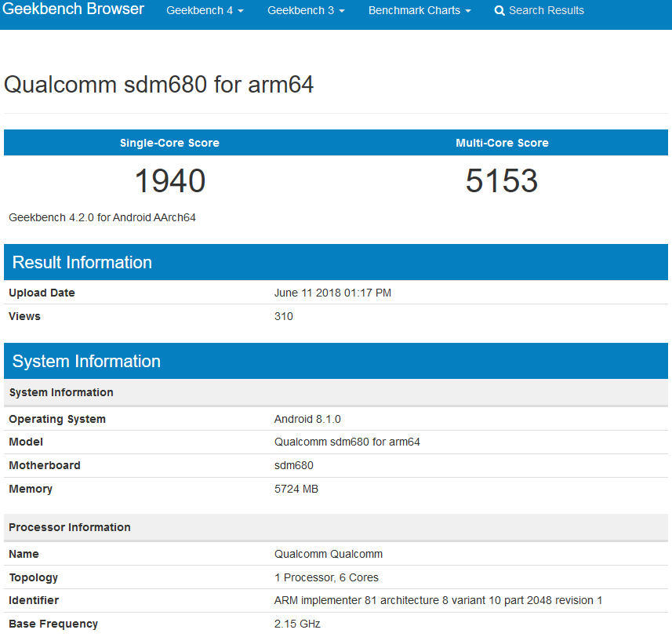Click the blue System Information section header
Viewport: 672px width, 637px height.
coord(336,361)
